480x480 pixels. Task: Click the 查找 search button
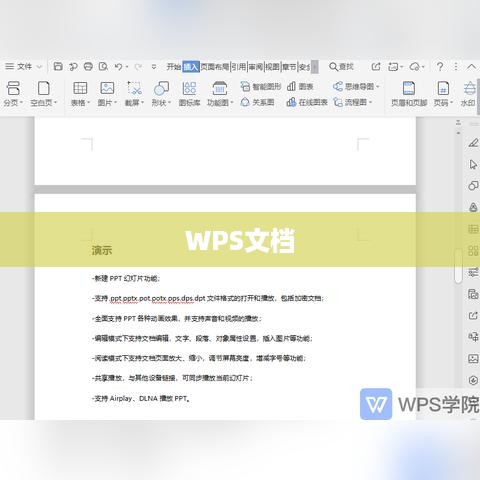click(341, 67)
